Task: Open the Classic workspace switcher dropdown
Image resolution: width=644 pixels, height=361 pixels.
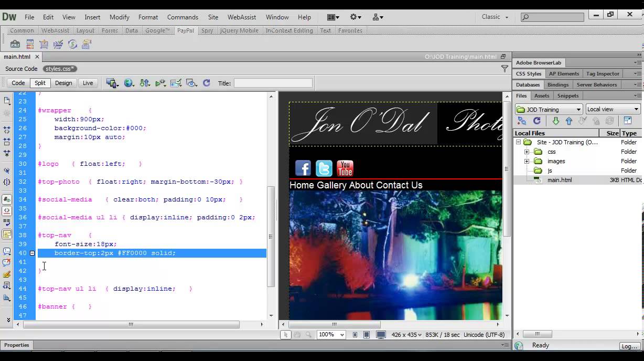Action: (x=495, y=17)
